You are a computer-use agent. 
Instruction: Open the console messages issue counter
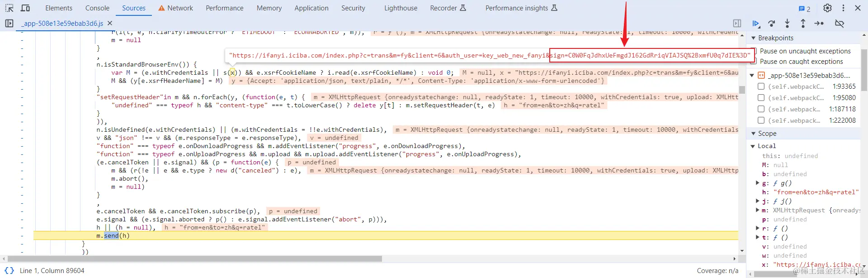804,9
